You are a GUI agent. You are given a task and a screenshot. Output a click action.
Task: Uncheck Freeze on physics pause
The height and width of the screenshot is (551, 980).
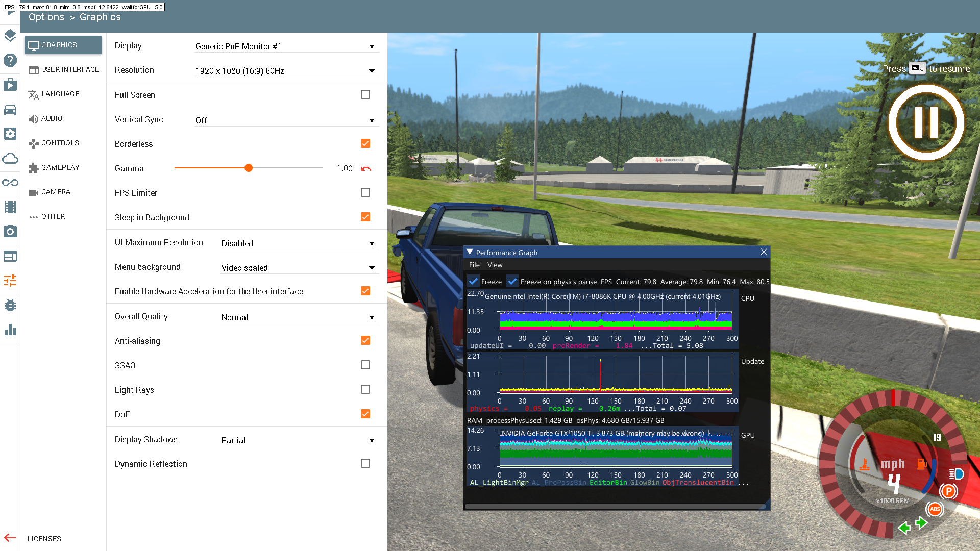tap(512, 282)
